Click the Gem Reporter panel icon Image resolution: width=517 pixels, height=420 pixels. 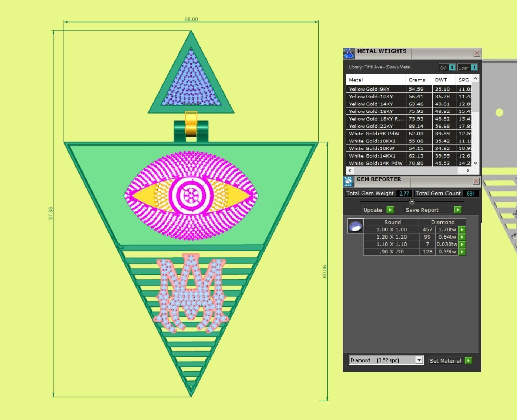pyautogui.click(x=348, y=181)
